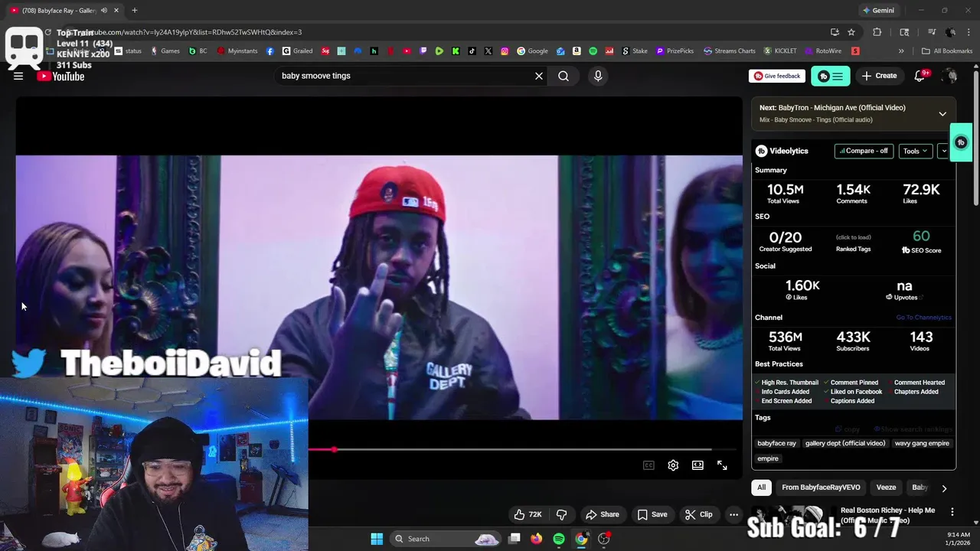Open the Create menu
980x551 pixels.
pyautogui.click(x=879, y=76)
